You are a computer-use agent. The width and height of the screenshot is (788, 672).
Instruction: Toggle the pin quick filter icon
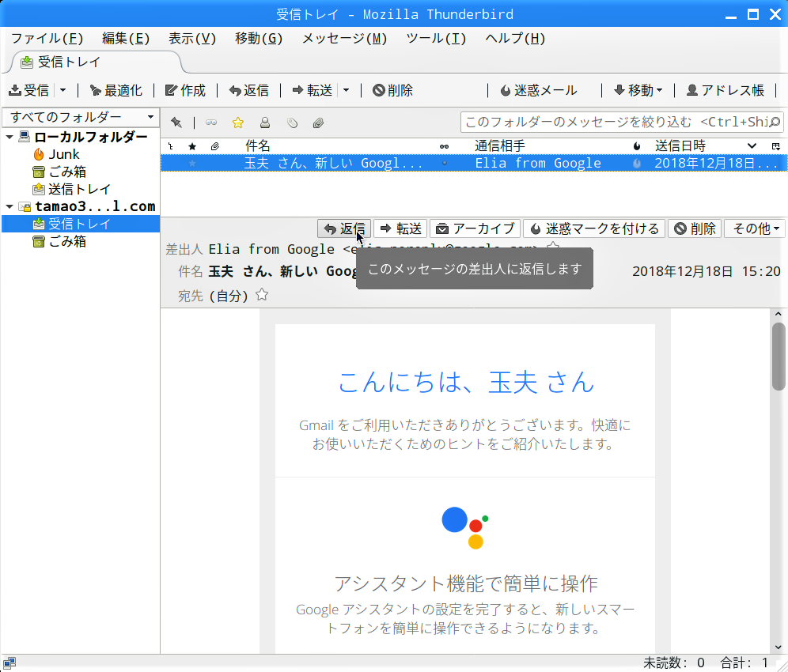point(176,123)
